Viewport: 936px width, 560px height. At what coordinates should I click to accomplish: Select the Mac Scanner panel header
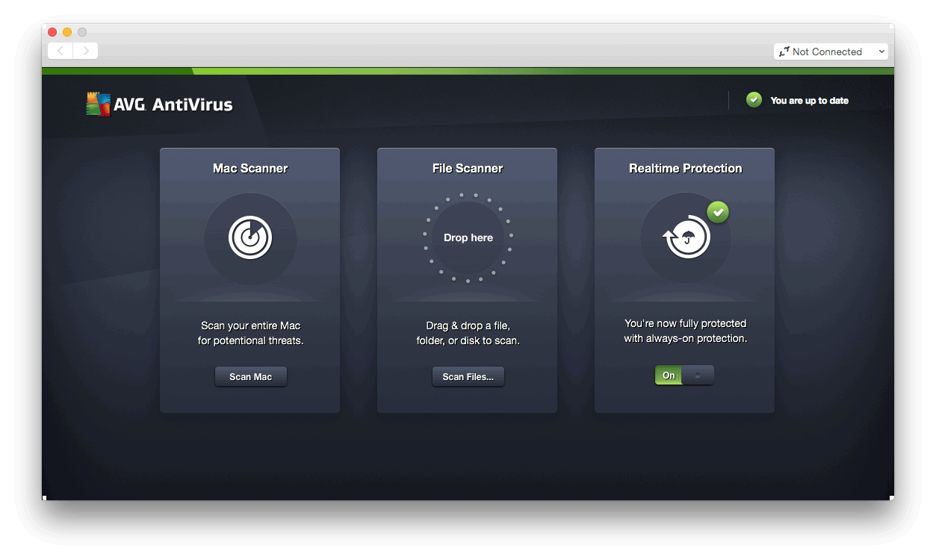[250, 168]
